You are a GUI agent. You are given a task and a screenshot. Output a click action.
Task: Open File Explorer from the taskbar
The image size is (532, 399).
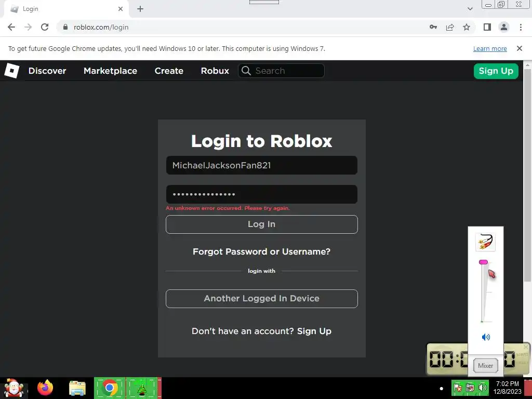[x=77, y=388]
